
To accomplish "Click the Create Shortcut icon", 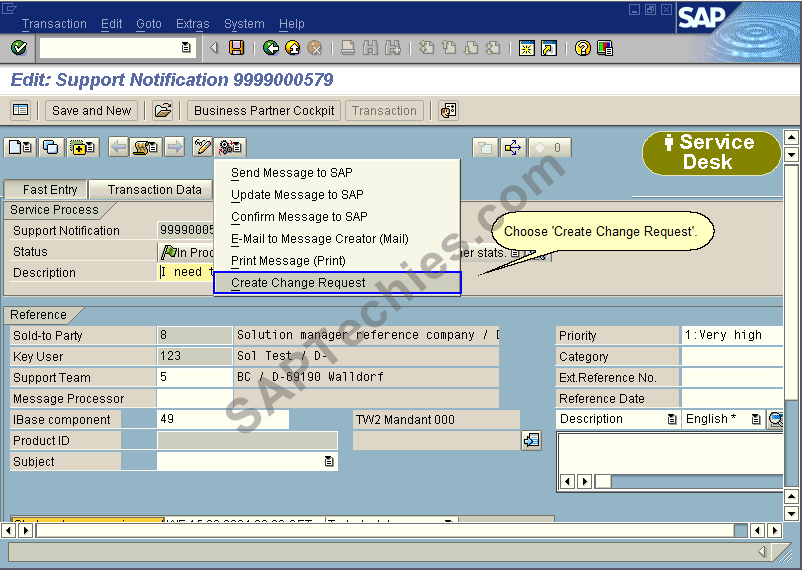I will click(x=549, y=48).
